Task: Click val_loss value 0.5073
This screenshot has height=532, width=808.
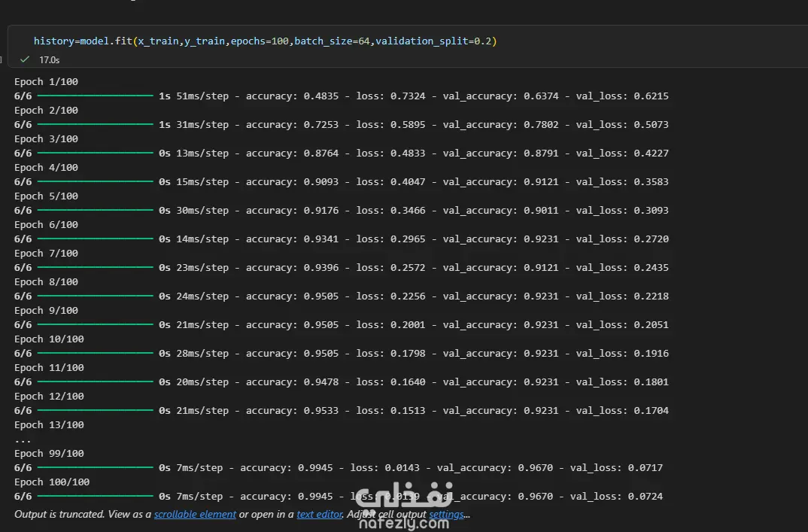Action: (651, 125)
